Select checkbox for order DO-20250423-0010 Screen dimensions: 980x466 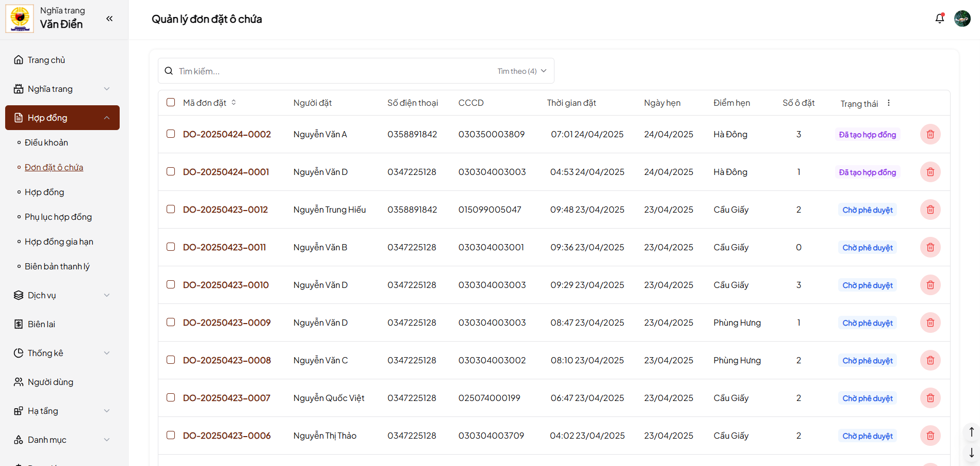coord(171,284)
